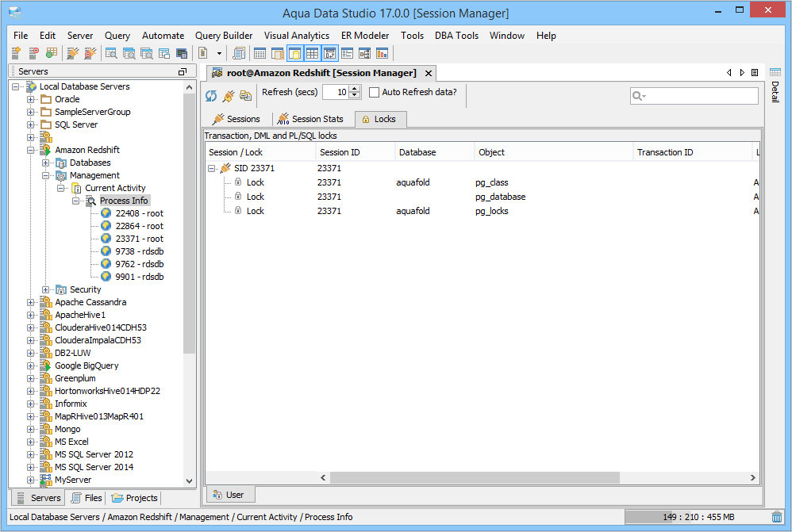This screenshot has height=532, width=792.
Task: Click the blue refresh arrows icon
Action: tap(211, 95)
